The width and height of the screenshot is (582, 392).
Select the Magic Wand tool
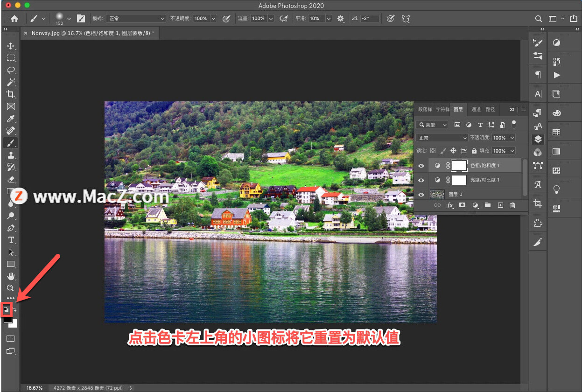[10, 82]
